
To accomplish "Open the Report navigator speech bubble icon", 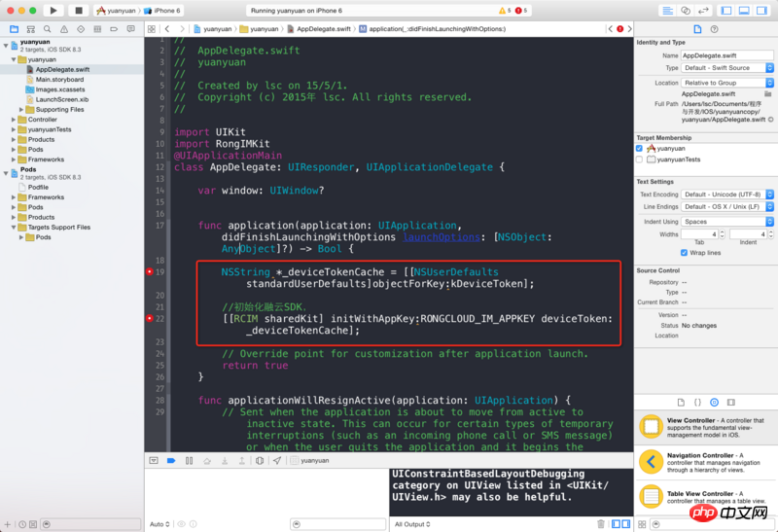I will 130,29.
